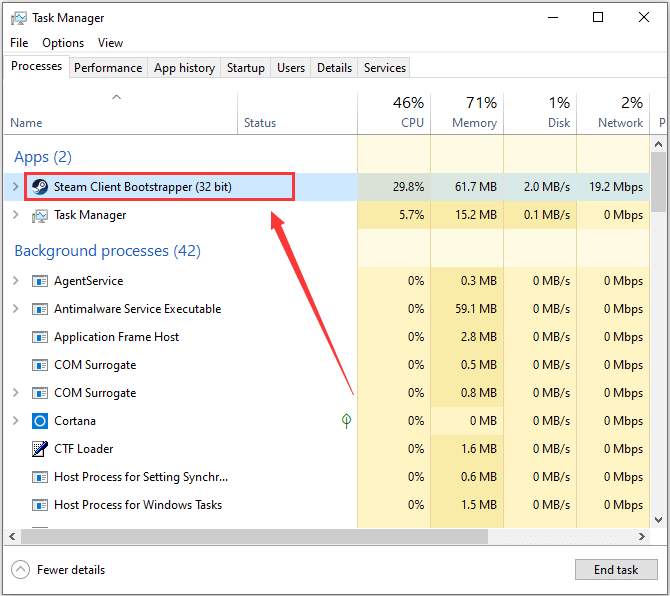The height and width of the screenshot is (596, 670).
Task: Click the Cortana app icon
Action: coord(40,421)
